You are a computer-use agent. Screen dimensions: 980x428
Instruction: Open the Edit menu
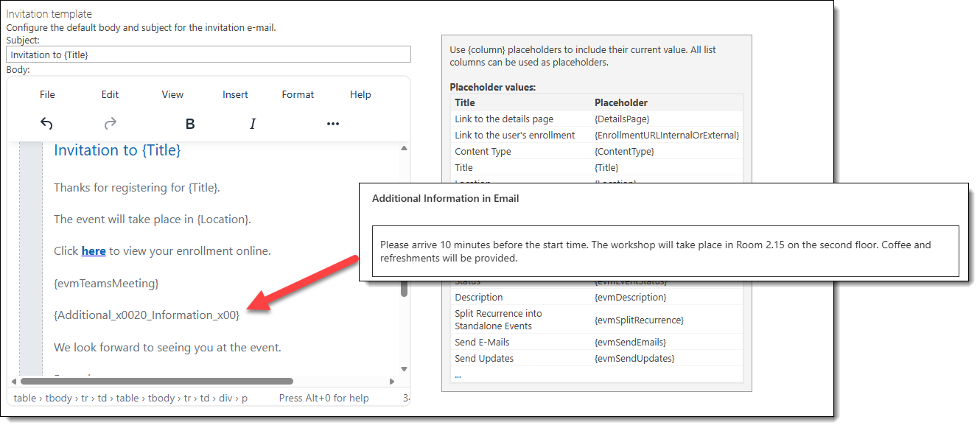click(x=110, y=94)
